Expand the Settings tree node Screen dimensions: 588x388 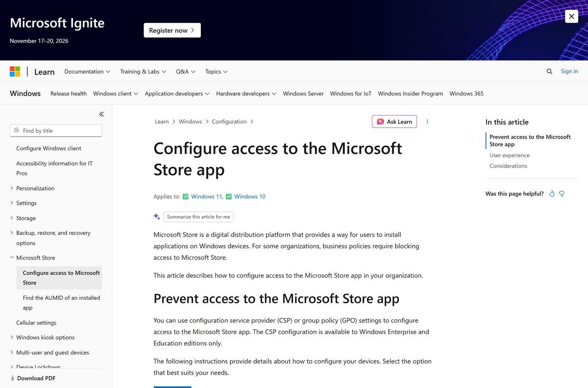tap(26, 203)
